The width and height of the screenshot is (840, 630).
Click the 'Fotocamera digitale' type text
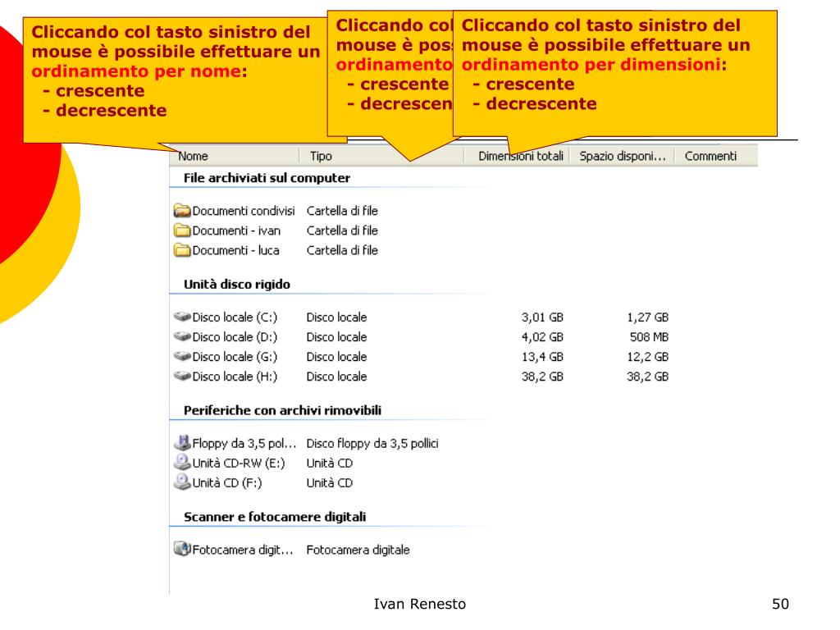358,550
